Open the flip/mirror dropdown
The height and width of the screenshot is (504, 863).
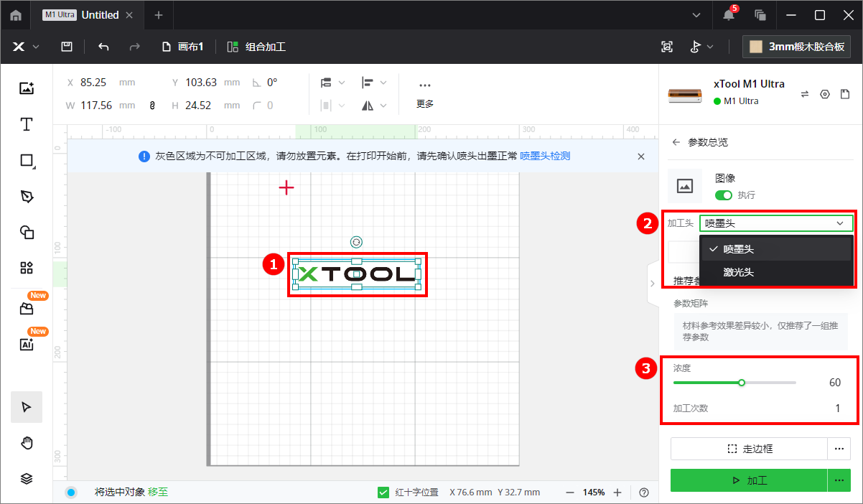click(x=374, y=106)
